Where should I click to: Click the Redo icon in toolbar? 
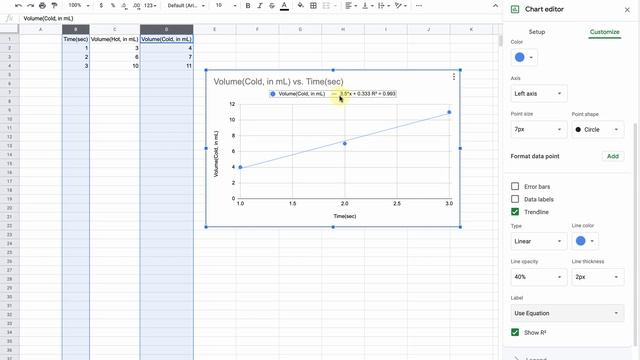tap(30, 6)
